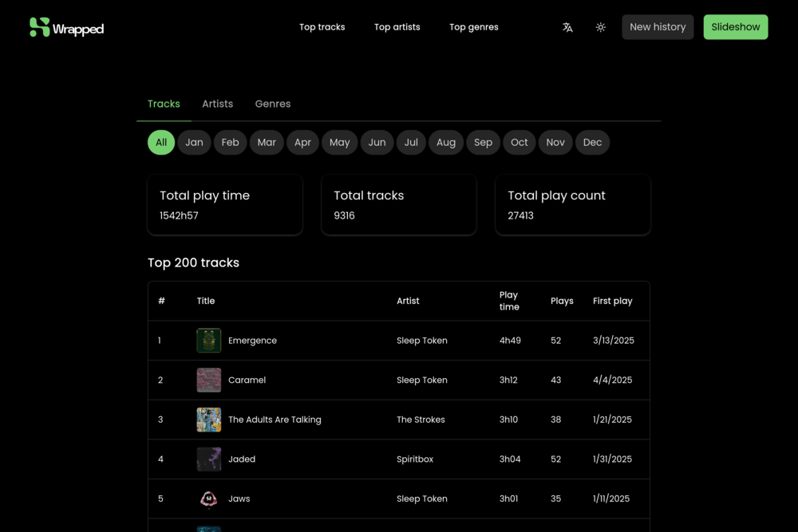
Task: Navigate to Top genres link
Action: pyautogui.click(x=473, y=27)
